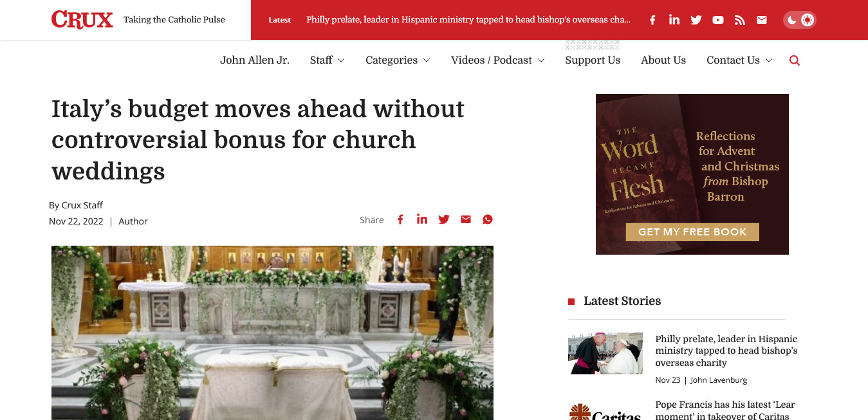This screenshot has height=420, width=868.
Task: Go to John Allen Jr. menu item
Action: 255,60
